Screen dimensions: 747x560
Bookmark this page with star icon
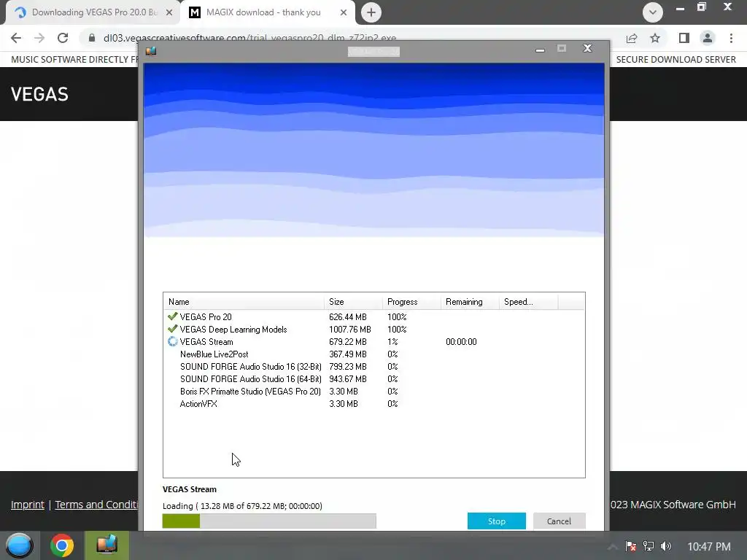pos(655,38)
